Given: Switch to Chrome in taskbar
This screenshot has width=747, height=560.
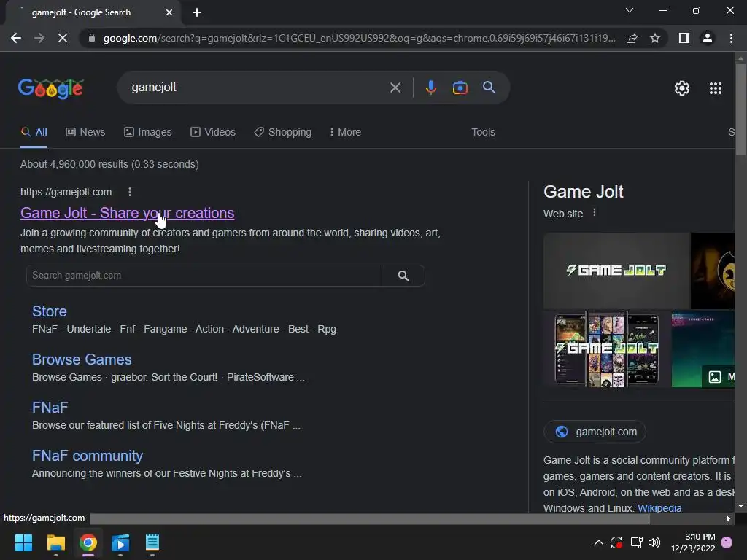Looking at the screenshot, I should (88, 542).
